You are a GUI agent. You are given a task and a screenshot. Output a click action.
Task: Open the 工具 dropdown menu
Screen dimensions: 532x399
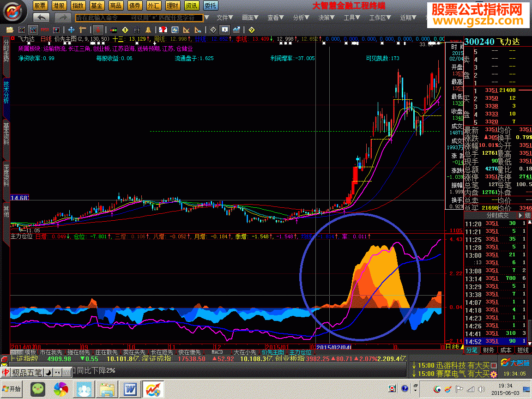[351, 18]
